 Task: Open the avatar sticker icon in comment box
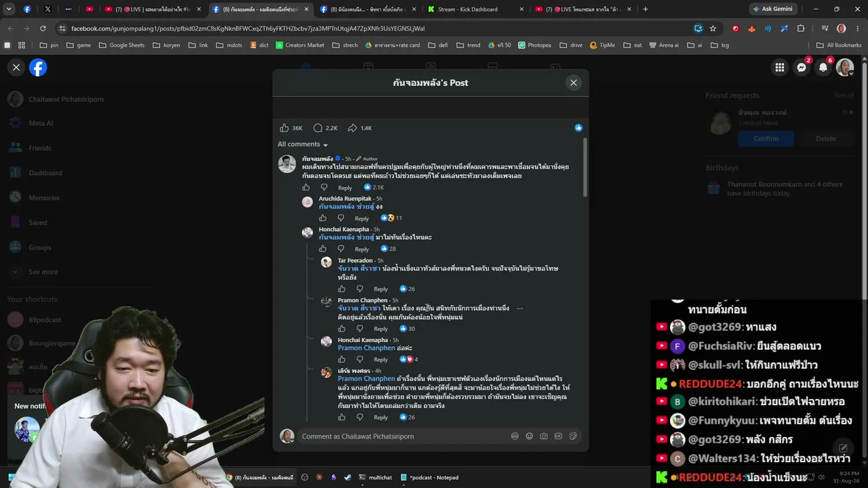(515, 436)
